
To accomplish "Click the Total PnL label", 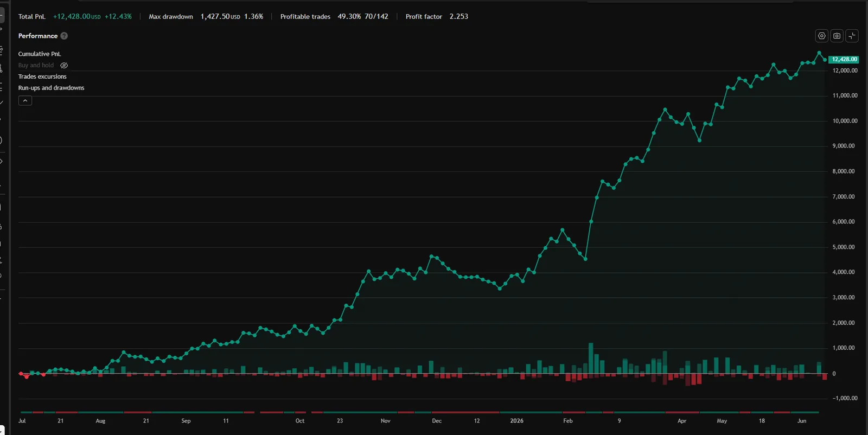I will pos(31,17).
